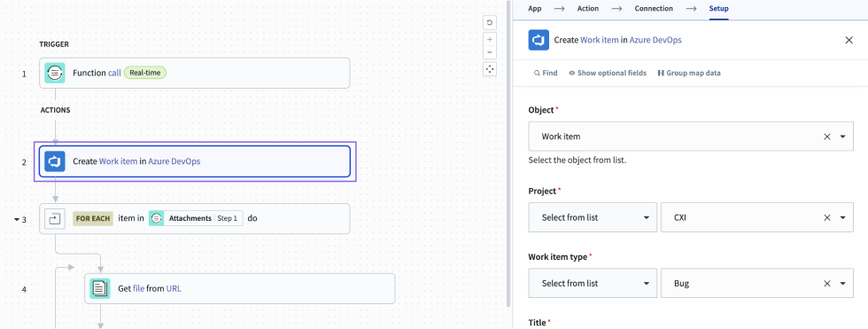Click the Get file from URL step icon
This screenshot has height=329, width=868.
100,288
